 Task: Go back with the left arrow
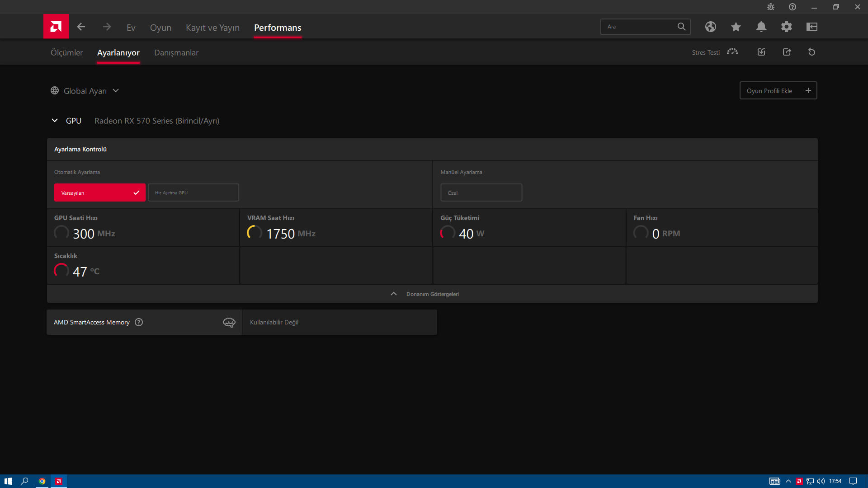[81, 27]
